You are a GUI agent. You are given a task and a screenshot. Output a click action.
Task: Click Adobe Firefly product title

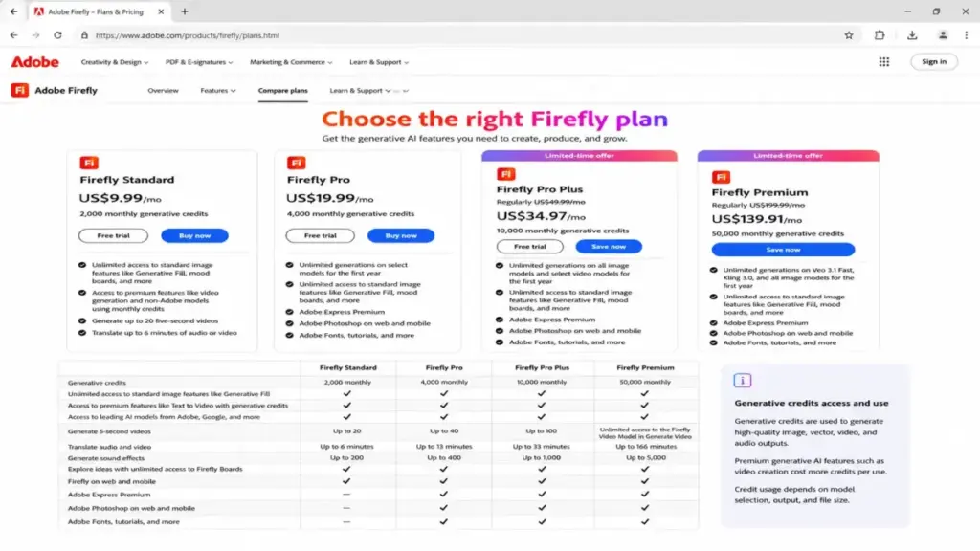[x=66, y=91]
